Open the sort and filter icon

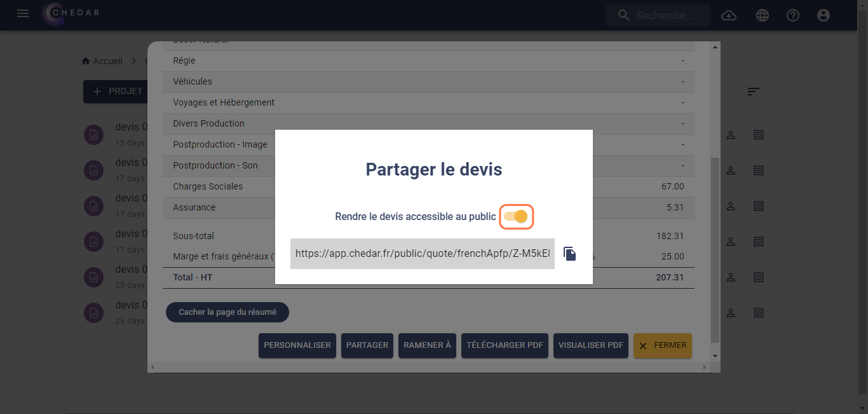753,92
